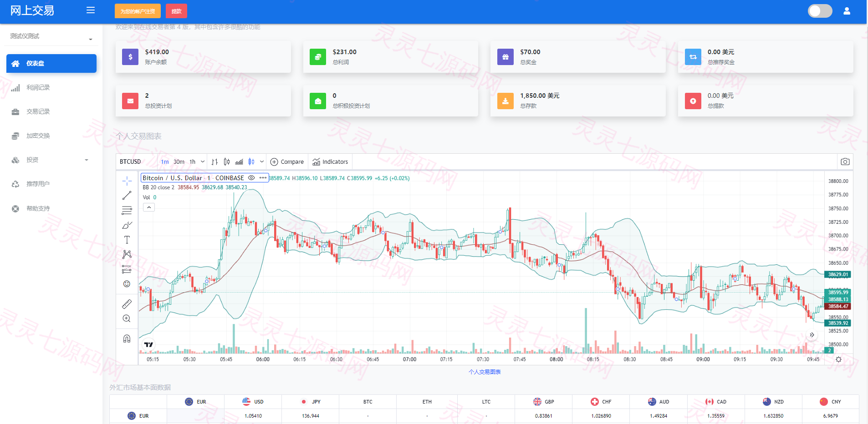Select the 1m chart interval
This screenshot has width=868, height=424.
165,162
